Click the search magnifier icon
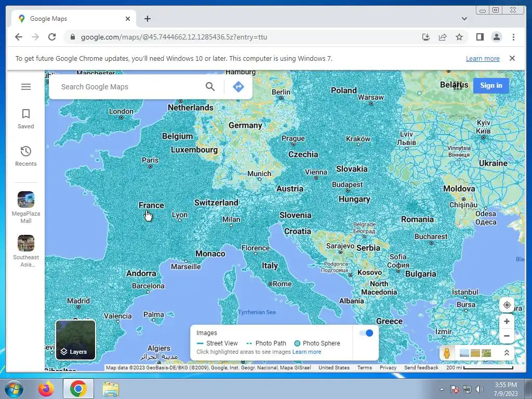The height and width of the screenshot is (399, 532). pos(210,87)
